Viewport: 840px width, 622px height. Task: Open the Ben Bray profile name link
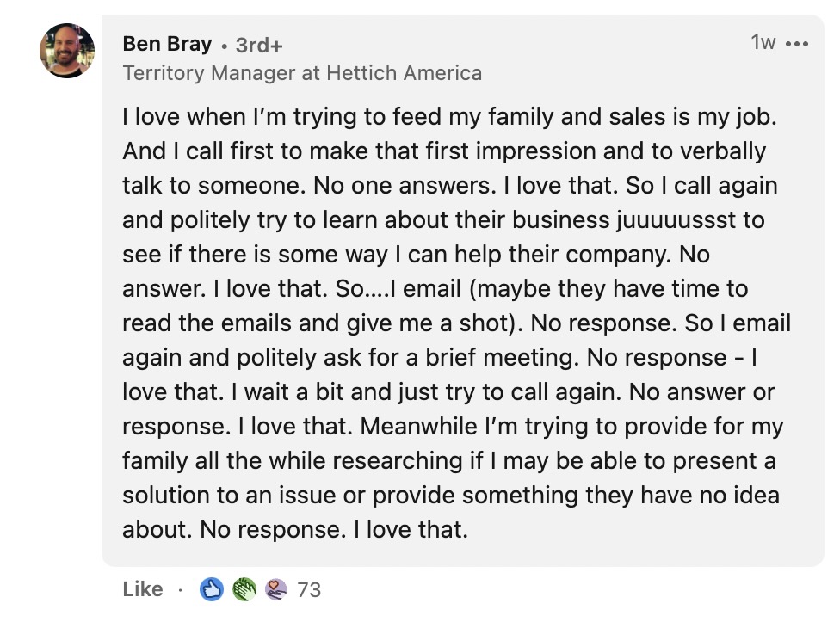click(165, 44)
